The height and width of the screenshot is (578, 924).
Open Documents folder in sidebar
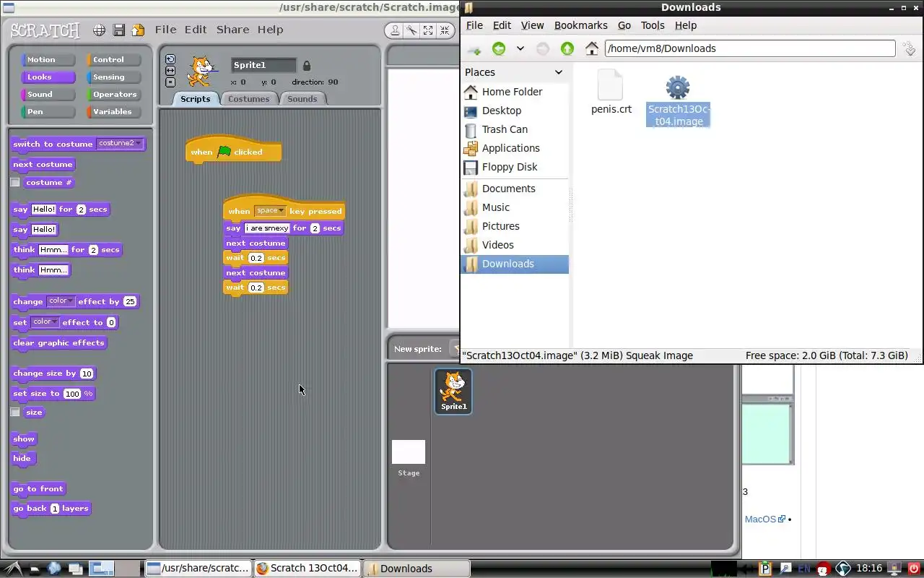[x=508, y=189]
